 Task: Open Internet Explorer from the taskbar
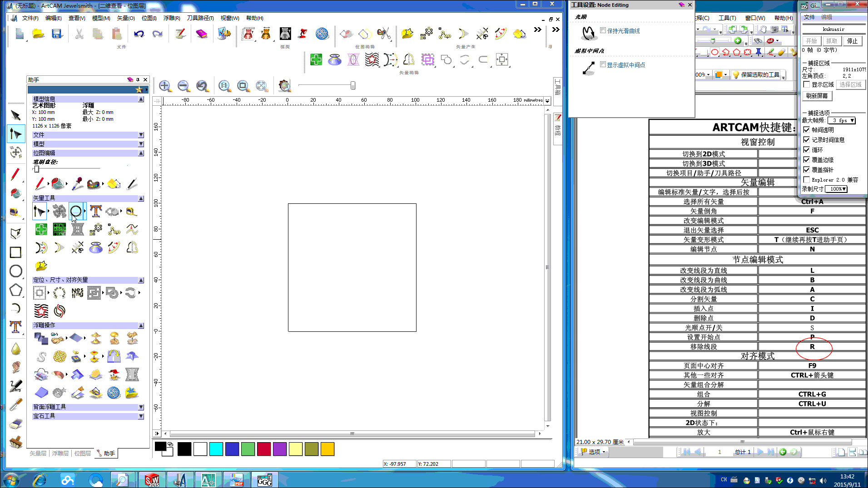point(40,479)
